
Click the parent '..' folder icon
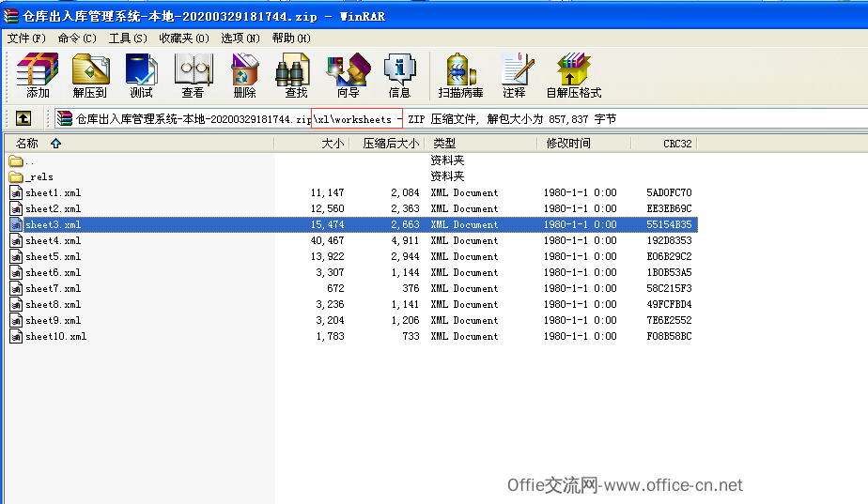click(16, 161)
